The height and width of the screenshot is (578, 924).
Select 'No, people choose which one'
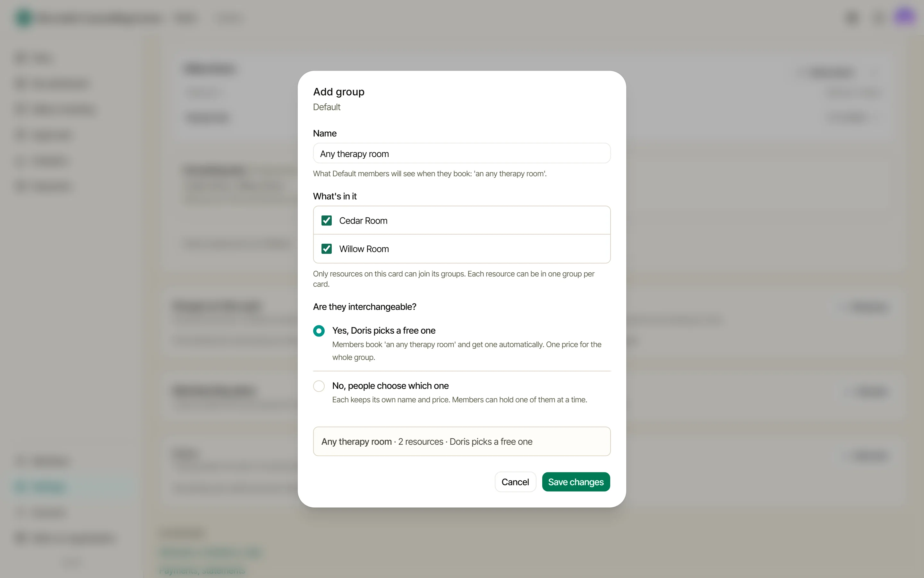319,386
